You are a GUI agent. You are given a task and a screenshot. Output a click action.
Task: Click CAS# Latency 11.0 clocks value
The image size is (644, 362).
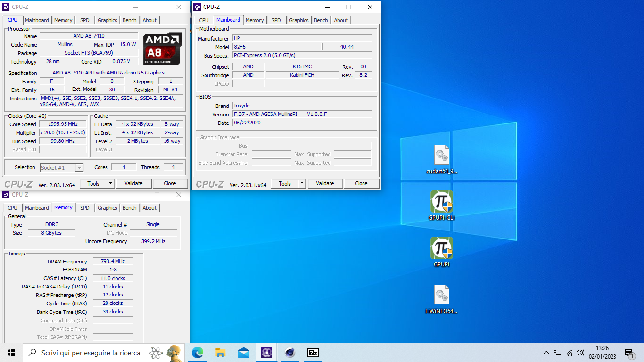coord(113,278)
